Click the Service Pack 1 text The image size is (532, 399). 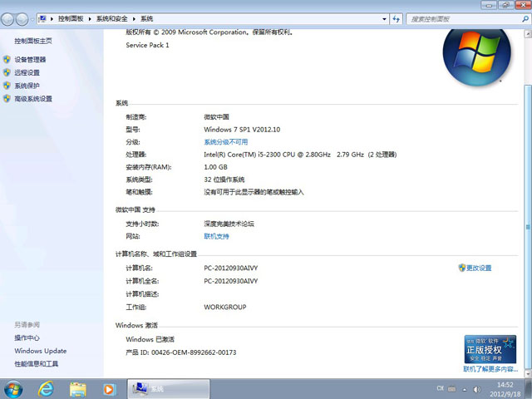coord(147,45)
